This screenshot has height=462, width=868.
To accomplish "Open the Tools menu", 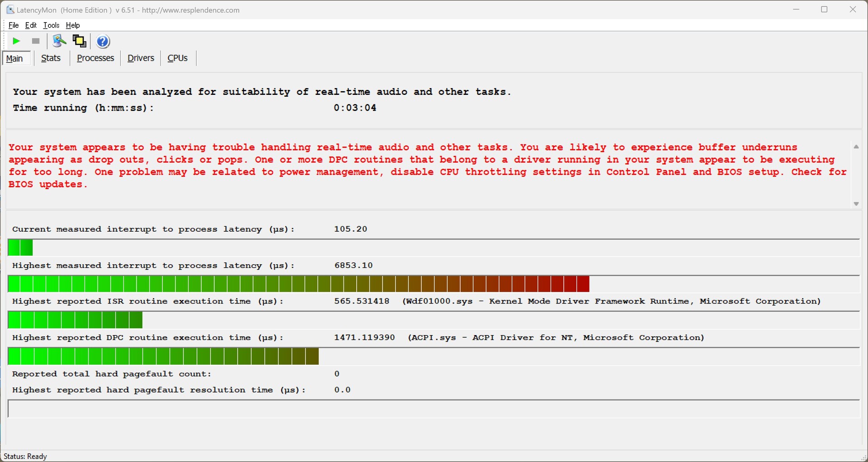I will [51, 25].
